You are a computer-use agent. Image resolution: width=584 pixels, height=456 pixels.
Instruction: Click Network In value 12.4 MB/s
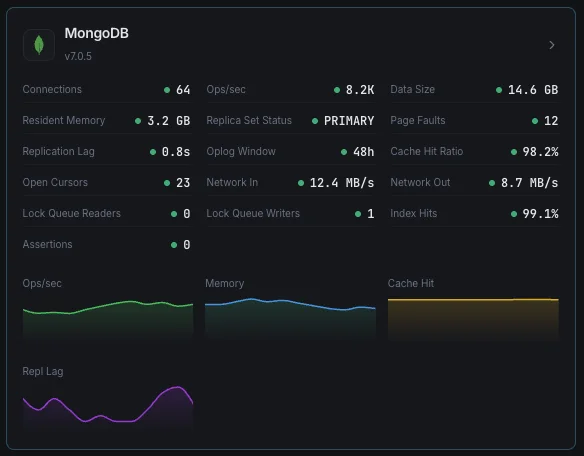click(x=342, y=183)
